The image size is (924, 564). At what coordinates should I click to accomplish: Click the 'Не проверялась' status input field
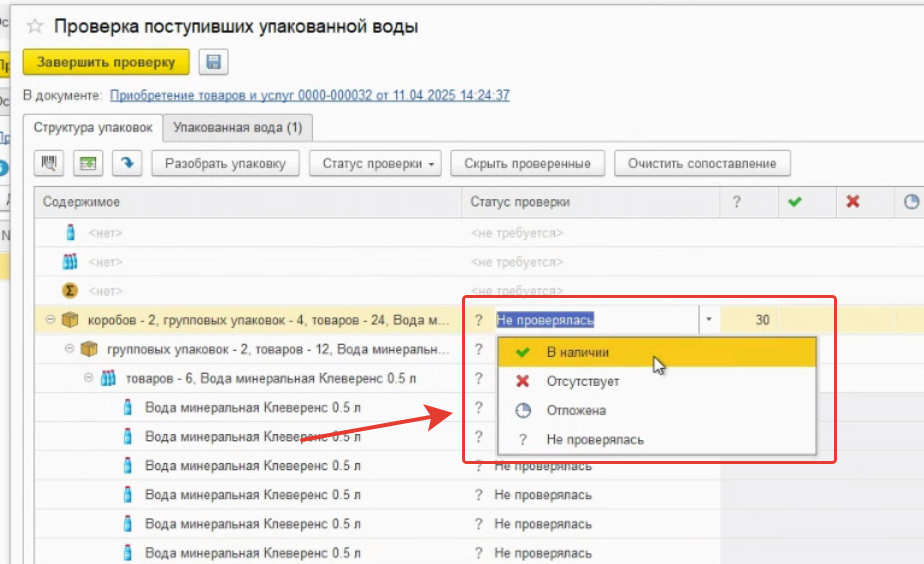594,320
